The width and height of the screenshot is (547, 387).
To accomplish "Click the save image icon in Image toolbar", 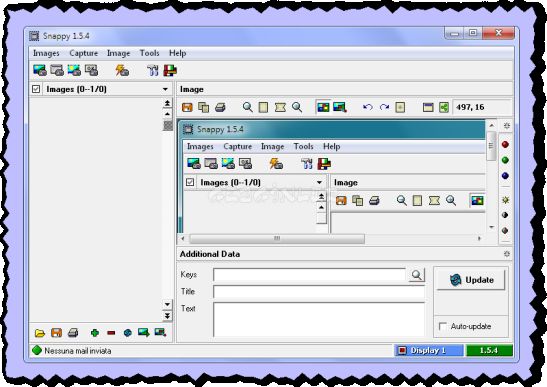I will 187,107.
